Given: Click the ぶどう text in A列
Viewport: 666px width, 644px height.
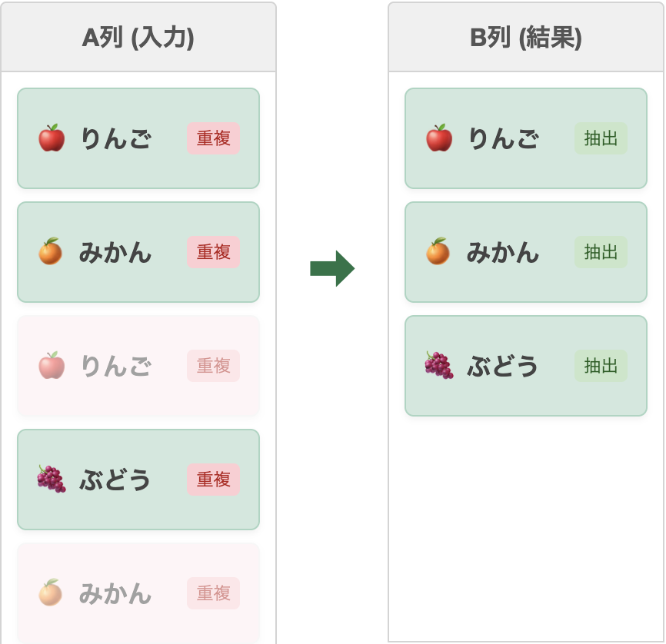Looking at the screenshot, I should (x=115, y=480).
